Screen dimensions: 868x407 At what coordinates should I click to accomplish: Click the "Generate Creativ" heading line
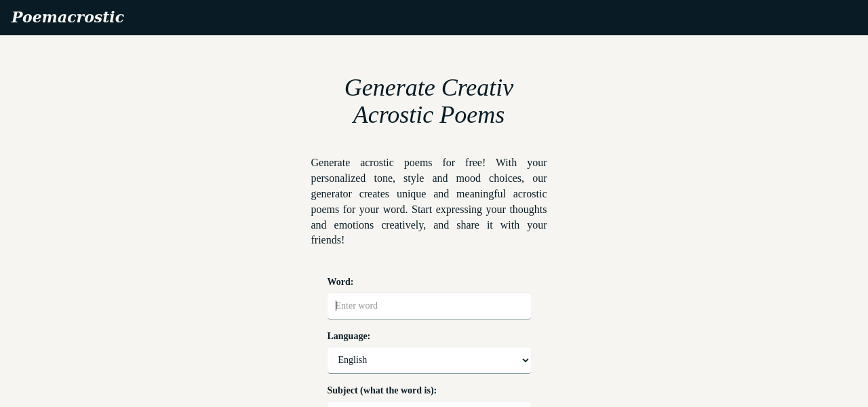click(429, 88)
